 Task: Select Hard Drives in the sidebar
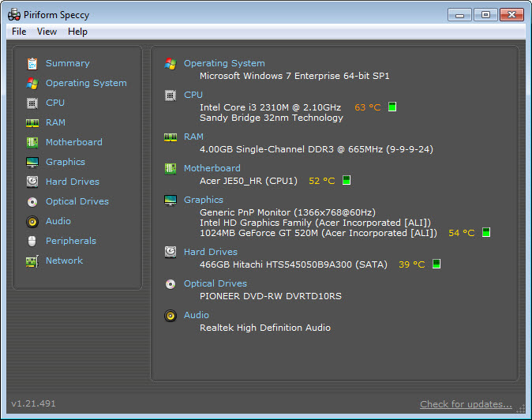click(73, 182)
